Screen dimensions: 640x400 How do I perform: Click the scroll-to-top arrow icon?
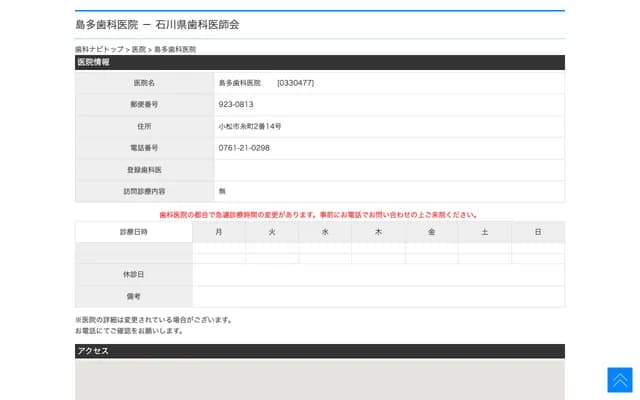pos(619,380)
